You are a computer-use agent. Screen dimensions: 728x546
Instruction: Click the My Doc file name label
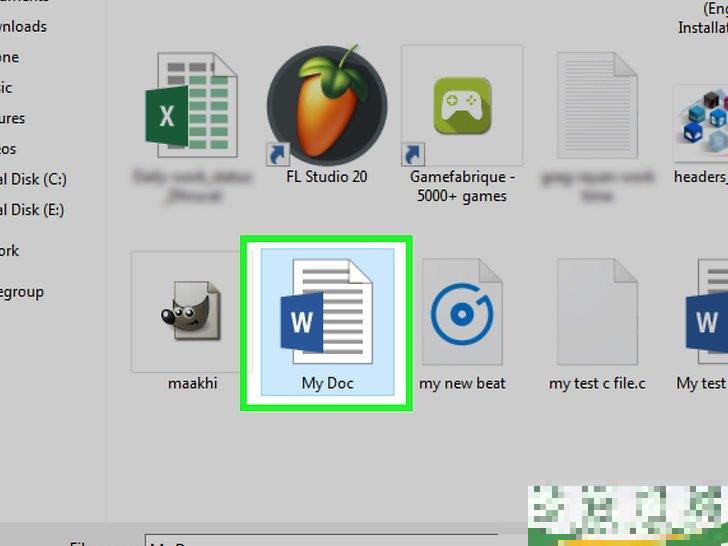(x=327, y=383)
